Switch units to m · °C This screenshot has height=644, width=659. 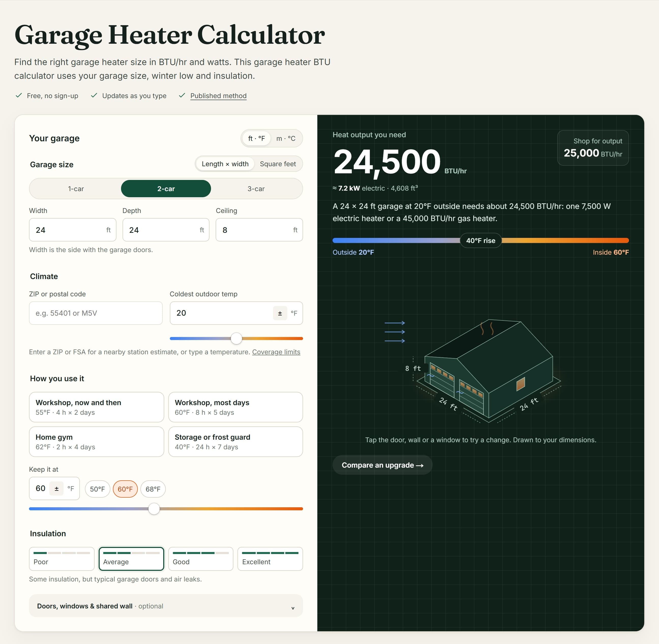286,138
